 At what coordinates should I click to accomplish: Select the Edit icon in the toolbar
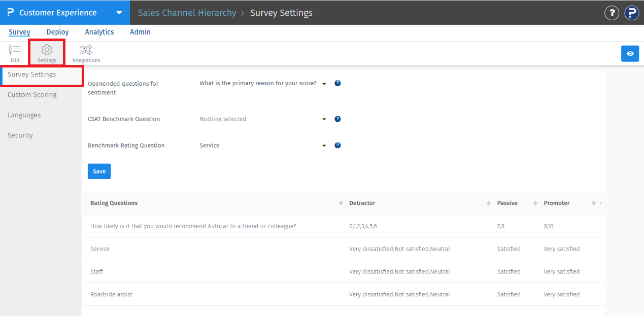point(14,53)
